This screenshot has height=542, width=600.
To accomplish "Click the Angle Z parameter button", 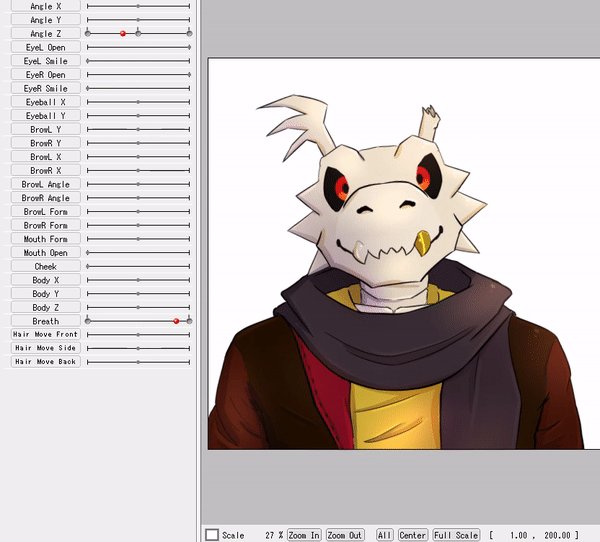I will [x=46, y=34].
